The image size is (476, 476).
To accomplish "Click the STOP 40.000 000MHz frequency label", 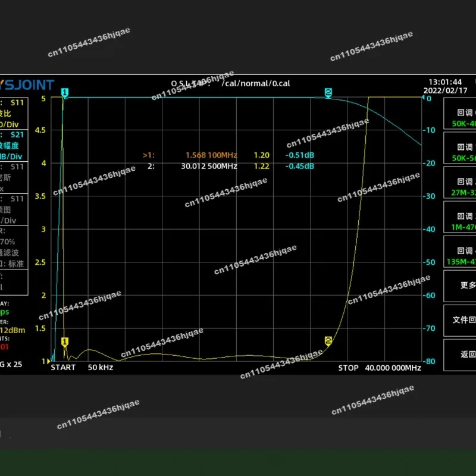I will click(x=380, y=368).
